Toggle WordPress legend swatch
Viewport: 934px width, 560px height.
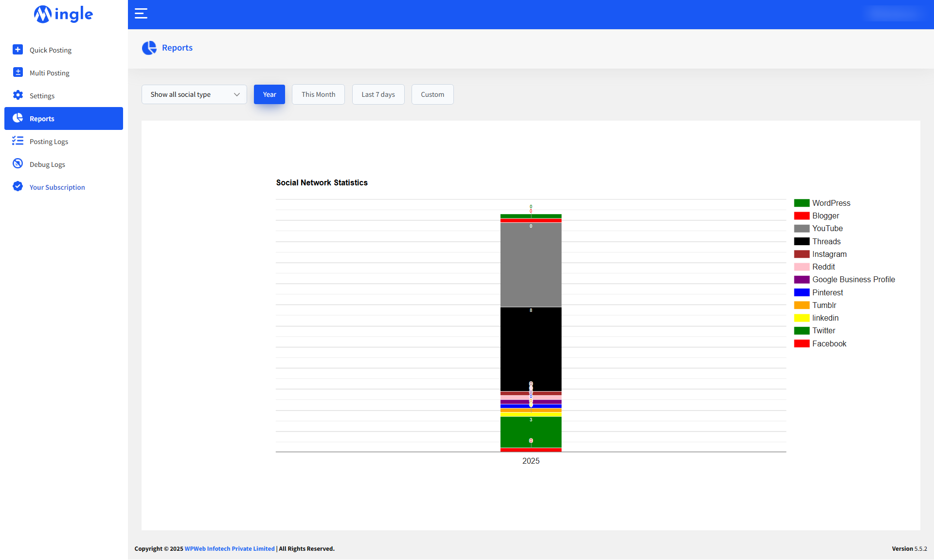(x=802, y=203)
